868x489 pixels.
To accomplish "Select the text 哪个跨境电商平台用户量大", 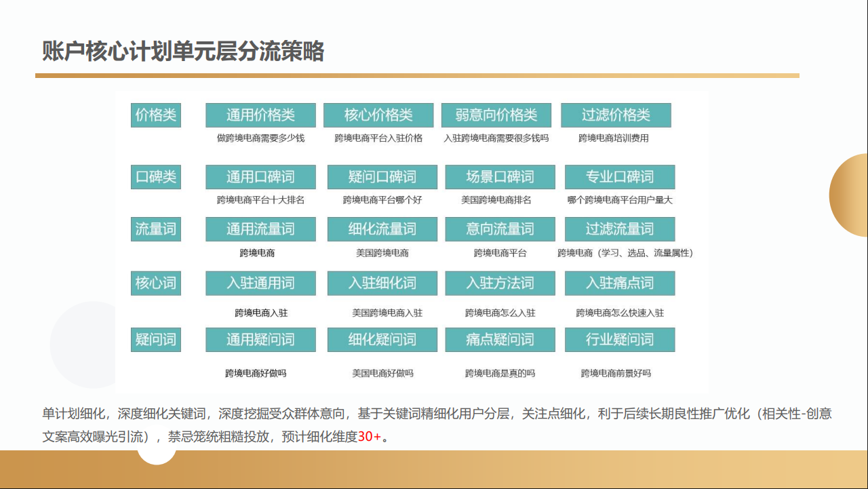I will tap(620, 200).
